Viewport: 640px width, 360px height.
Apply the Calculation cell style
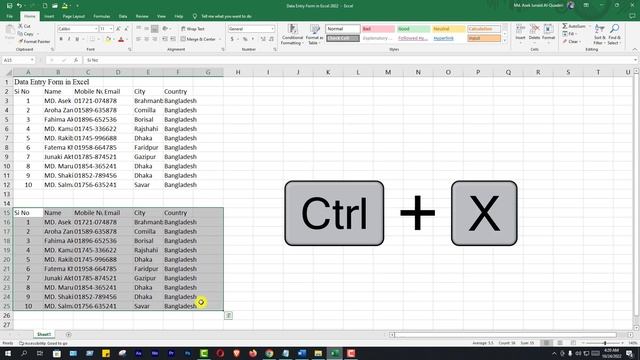point(484,29)
